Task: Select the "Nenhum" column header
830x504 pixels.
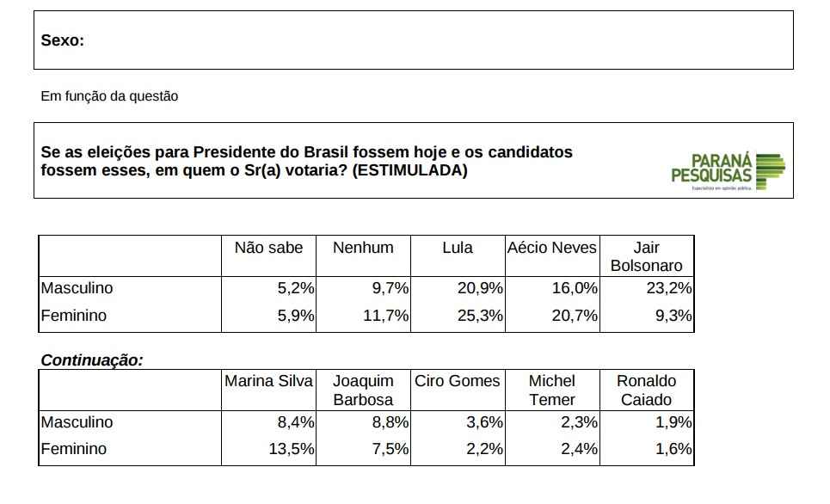Action: pyautogui.click(x=363, y=248)
